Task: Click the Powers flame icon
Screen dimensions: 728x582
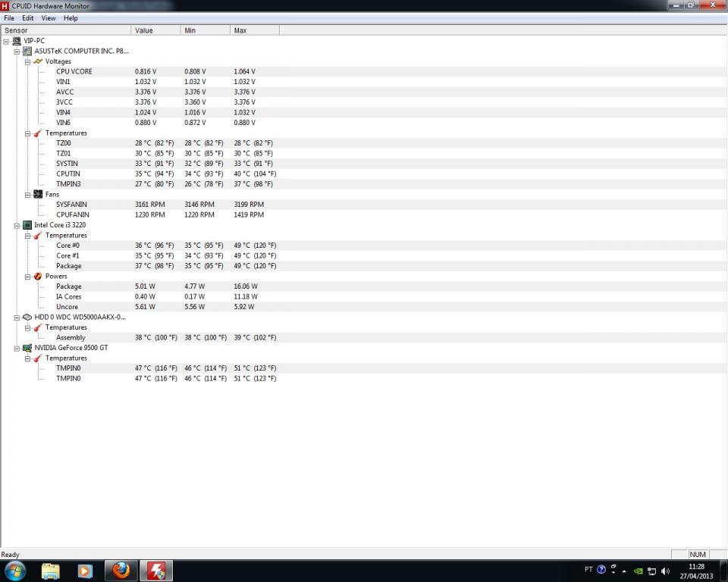Action: coord(38,276)
